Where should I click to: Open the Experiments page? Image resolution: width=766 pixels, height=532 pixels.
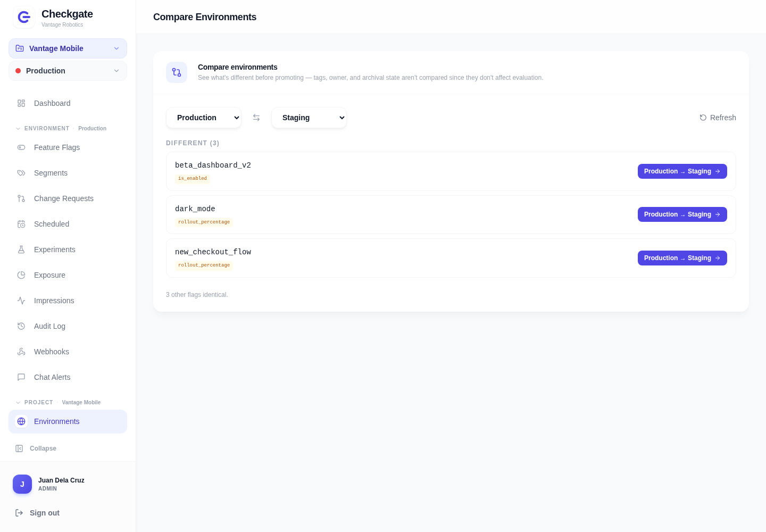click(68, 250)
